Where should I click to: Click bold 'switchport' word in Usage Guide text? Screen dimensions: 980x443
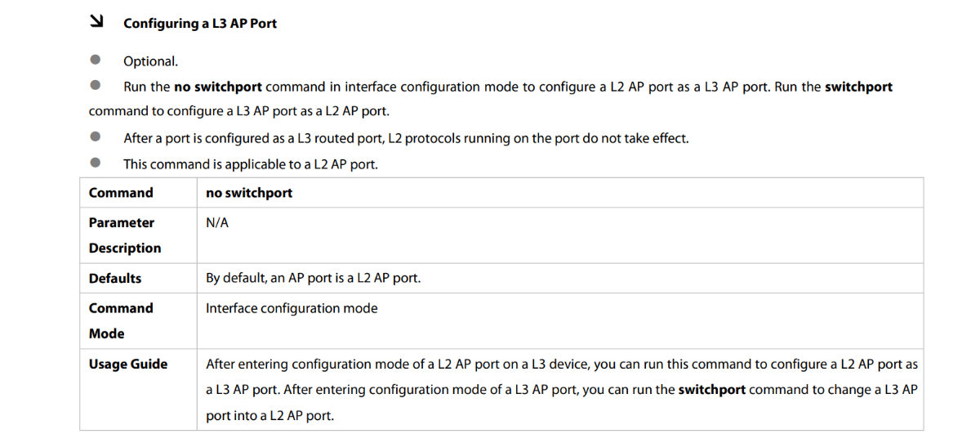712,390
